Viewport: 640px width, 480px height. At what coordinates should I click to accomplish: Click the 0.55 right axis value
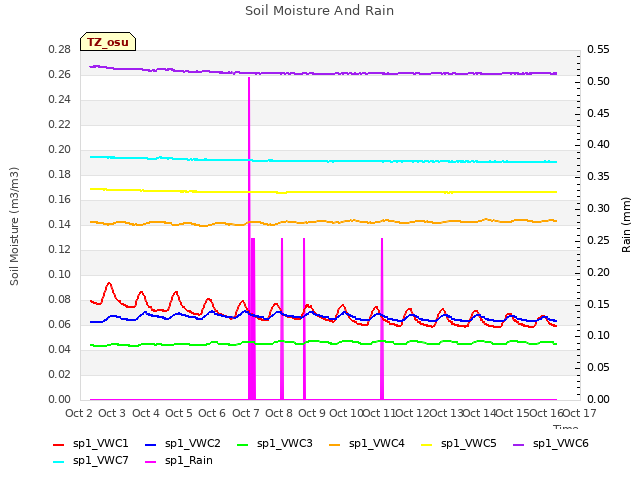[x=598, y=49]
